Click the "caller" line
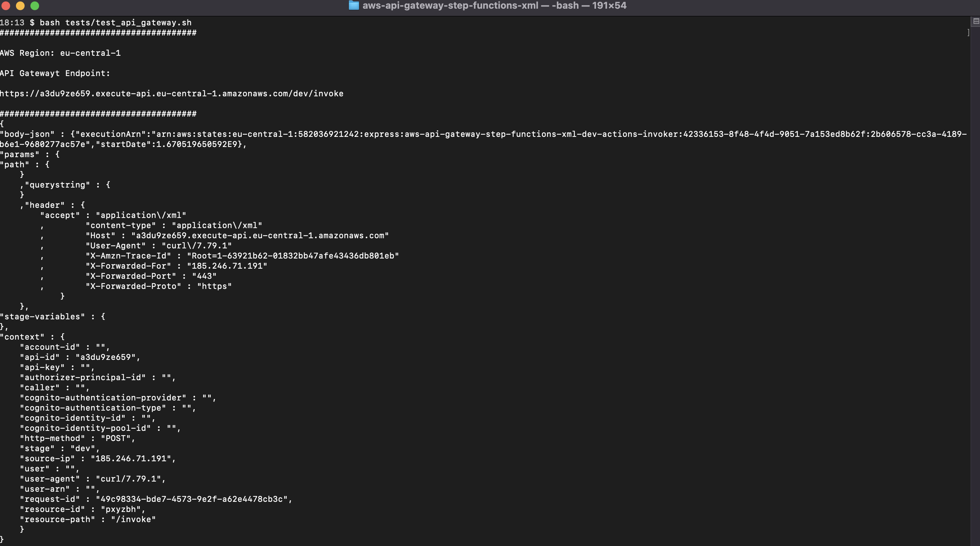Screen dimensions: 980x546 pyautogui.click(x=55, y=388)
